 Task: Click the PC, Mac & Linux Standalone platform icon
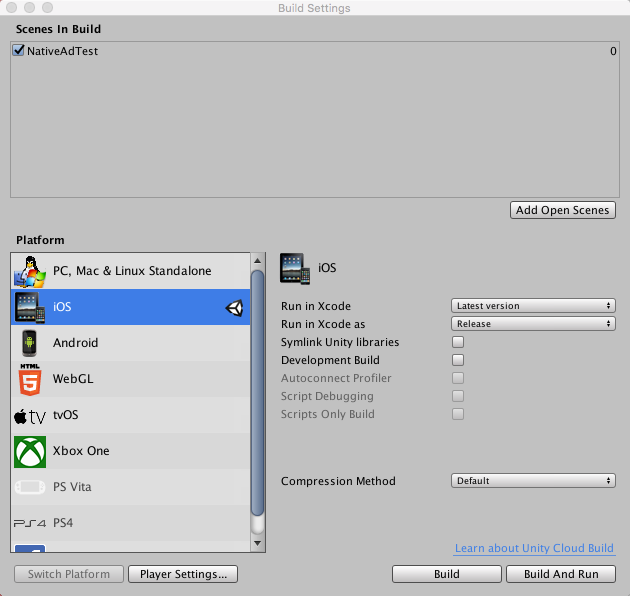pos(30,272)
